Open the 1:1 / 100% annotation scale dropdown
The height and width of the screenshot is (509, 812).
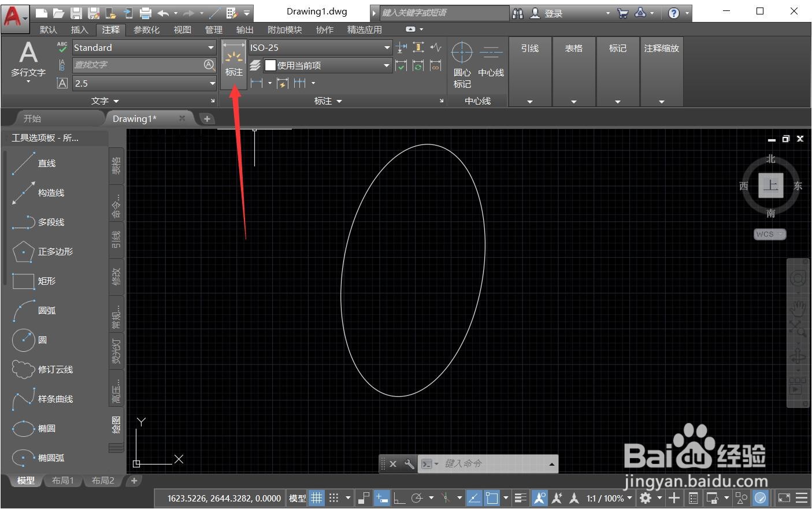coord(610,498)
